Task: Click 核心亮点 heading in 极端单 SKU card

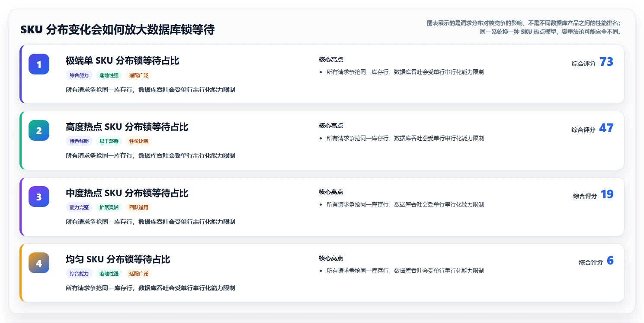Action: (331, 59)
